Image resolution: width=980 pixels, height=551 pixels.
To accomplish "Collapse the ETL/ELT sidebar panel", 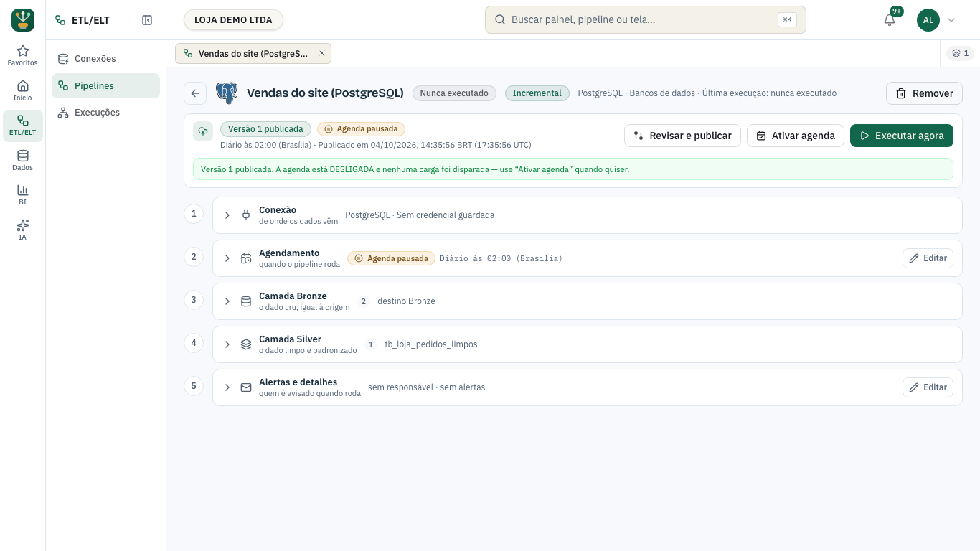I will click(x=147, y=20).
